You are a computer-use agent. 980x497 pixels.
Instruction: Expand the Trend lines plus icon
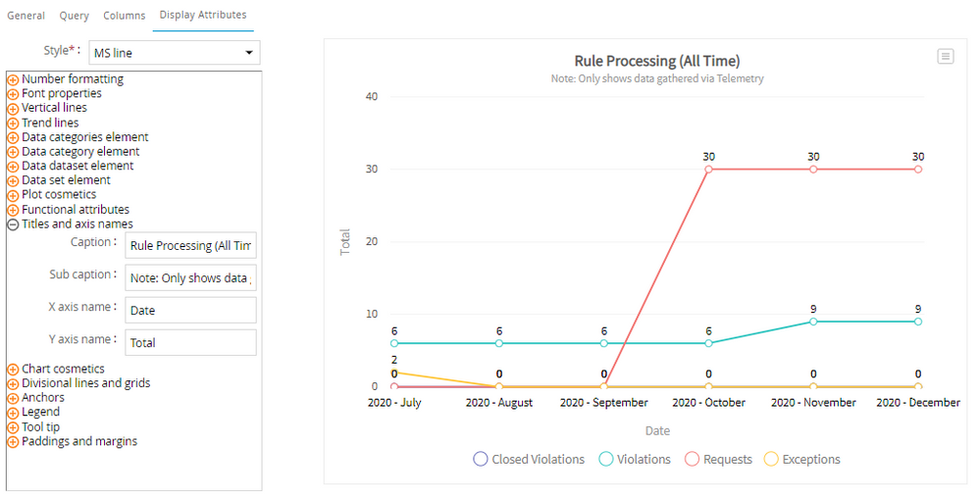(13, 124)
